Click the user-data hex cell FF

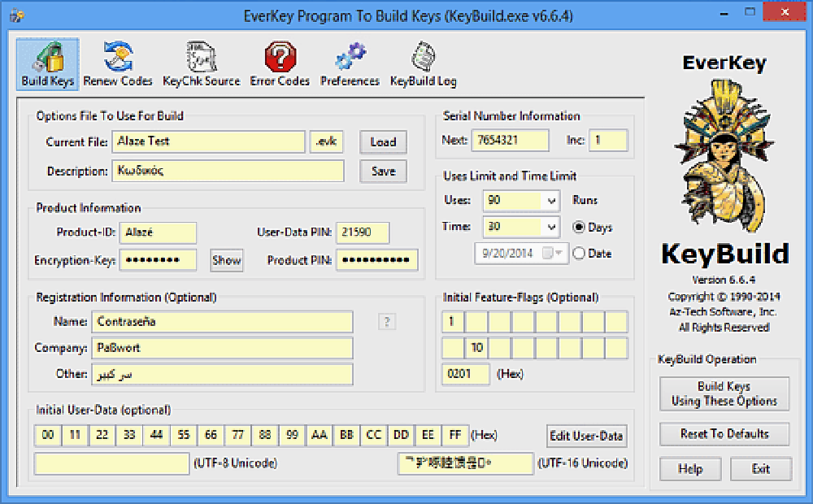[455, 435]
